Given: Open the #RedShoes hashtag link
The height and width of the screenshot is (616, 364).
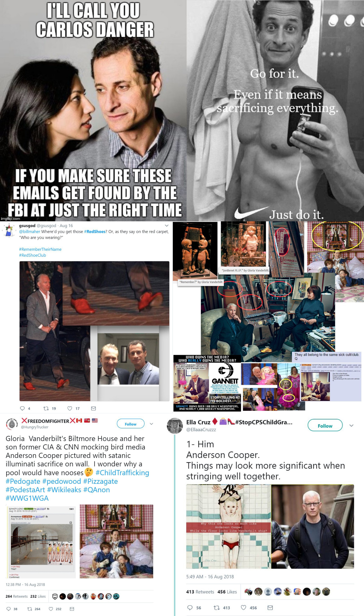Looking at the screenshot, I should [x=95, y=231].
